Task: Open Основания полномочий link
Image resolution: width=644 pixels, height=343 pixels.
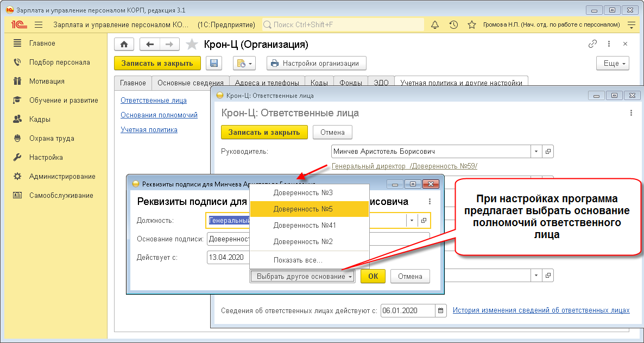Action: click(159, 115)
